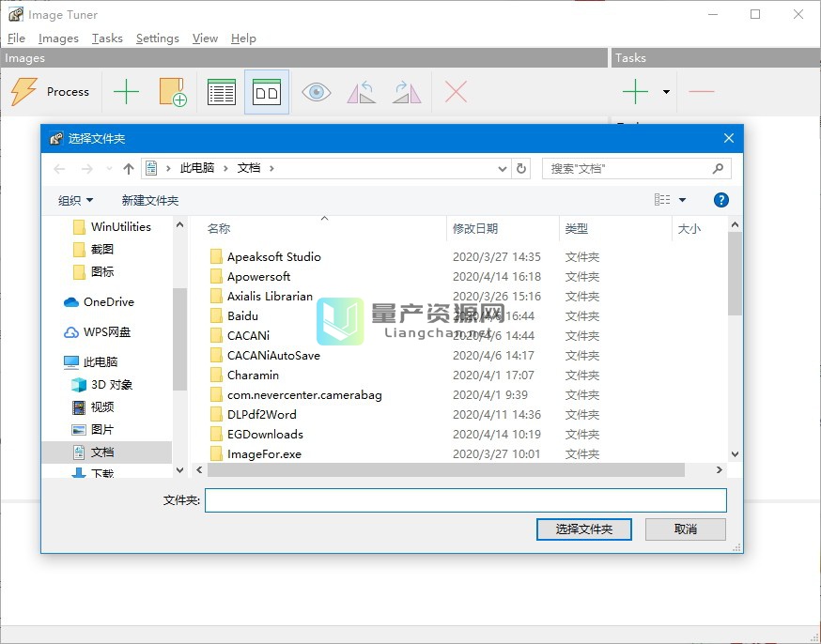This screenshot has width=821, height=644.
Task: Select the EGDownloads folder
Action: [x=256, y=435]
